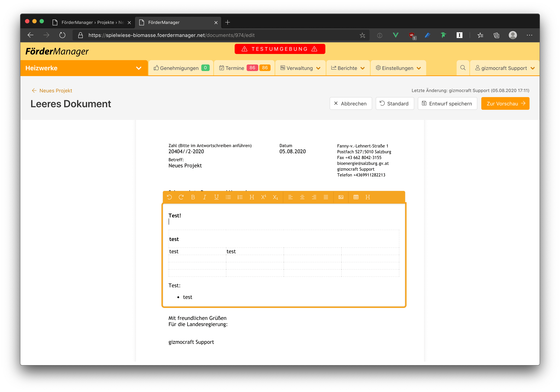560x392 pixels.
Task: Click the Standard reset button
Action: (x=395, y=104)
